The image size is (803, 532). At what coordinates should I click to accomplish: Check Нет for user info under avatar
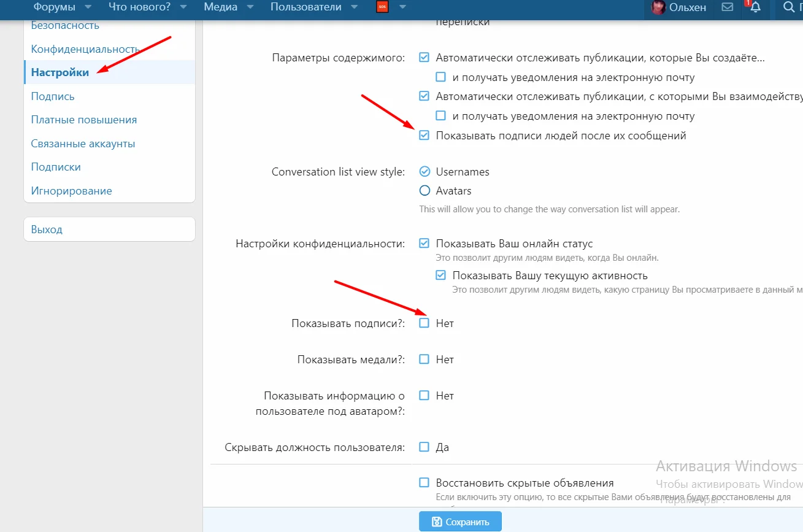pyautogui.click(x=424, y=396)
